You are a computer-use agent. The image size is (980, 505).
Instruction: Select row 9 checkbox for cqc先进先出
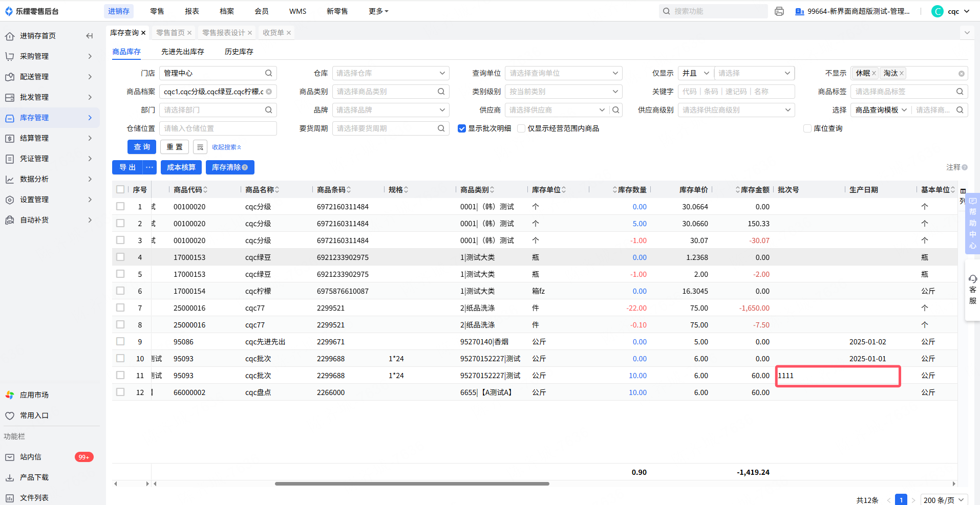click(x=120, y=341)
